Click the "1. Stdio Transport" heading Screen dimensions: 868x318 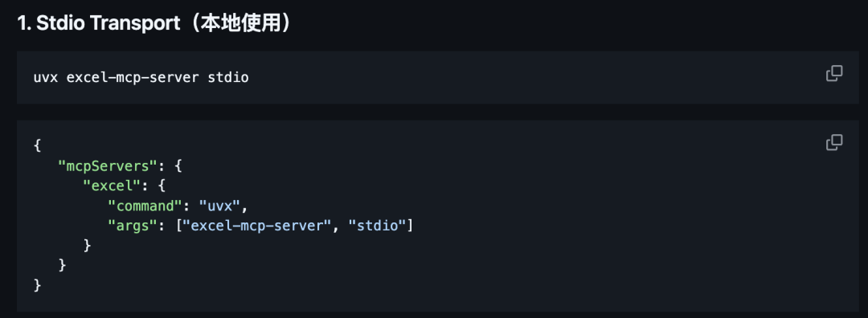point(98,24)
